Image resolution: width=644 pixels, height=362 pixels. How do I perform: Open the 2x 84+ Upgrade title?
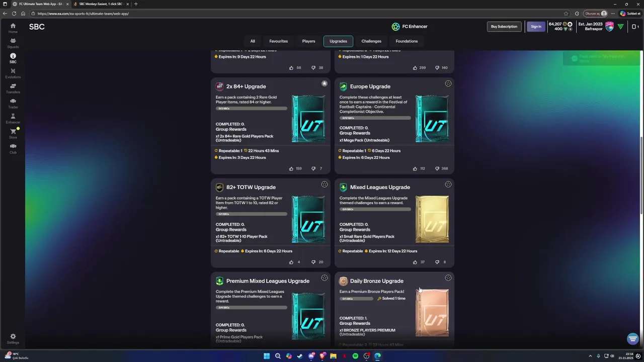[x=246, y=86]
